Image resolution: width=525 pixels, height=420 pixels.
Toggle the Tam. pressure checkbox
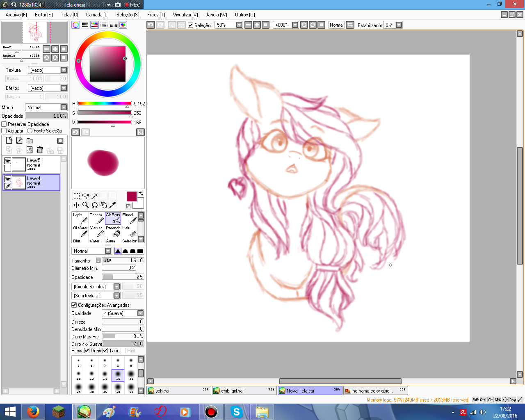(105, 351)
